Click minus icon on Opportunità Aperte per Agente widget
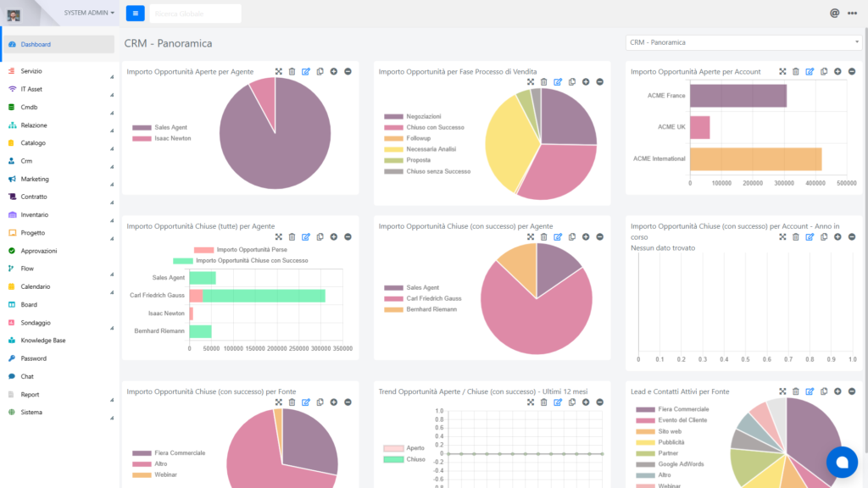 pyautogui.click(x=348, y=71)
